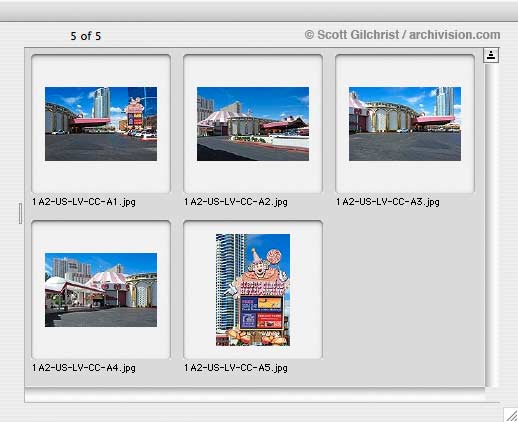Click the 1A2-US-LV-CC-A3.jpg filename label
This screenshot has height=422, width=518.
[388, 202]
